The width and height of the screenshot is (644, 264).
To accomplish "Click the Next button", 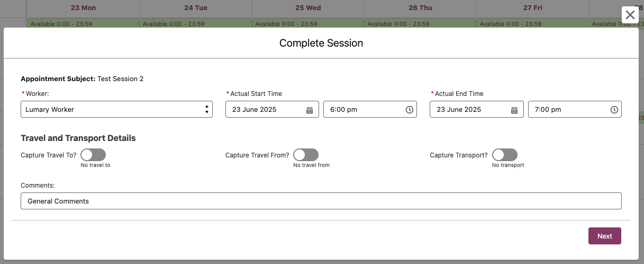I will point(604,236).
